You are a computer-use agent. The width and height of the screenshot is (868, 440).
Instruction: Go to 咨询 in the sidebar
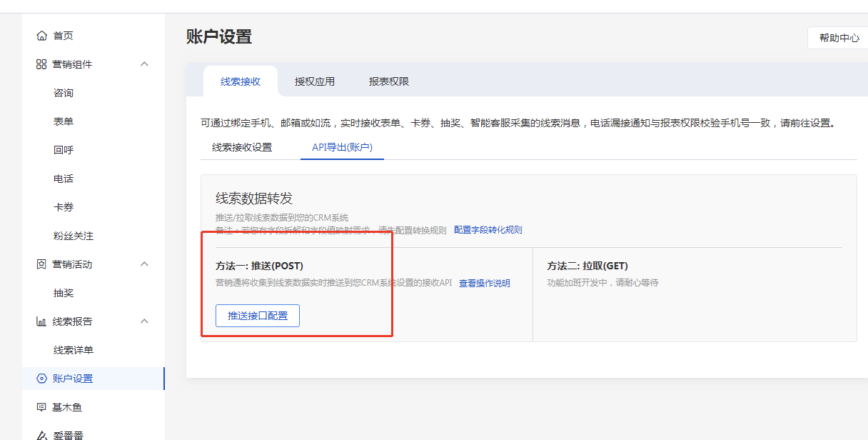(x=64, y=93)
